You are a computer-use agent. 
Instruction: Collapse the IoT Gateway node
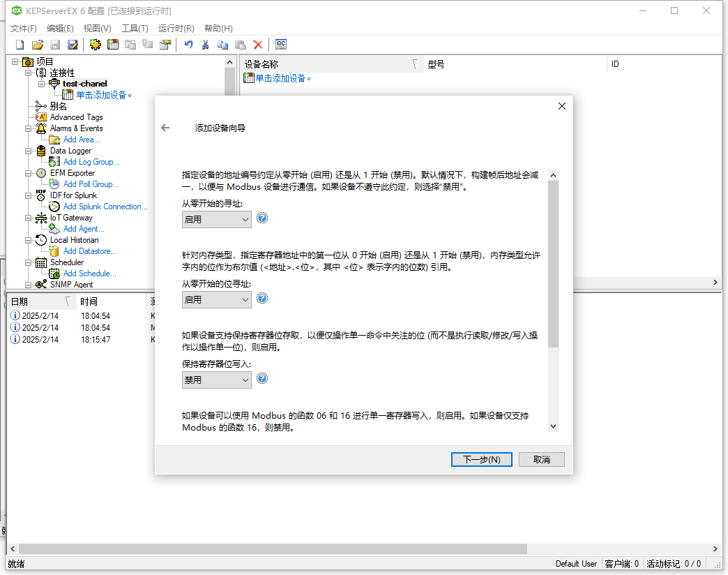click(29, 218)
